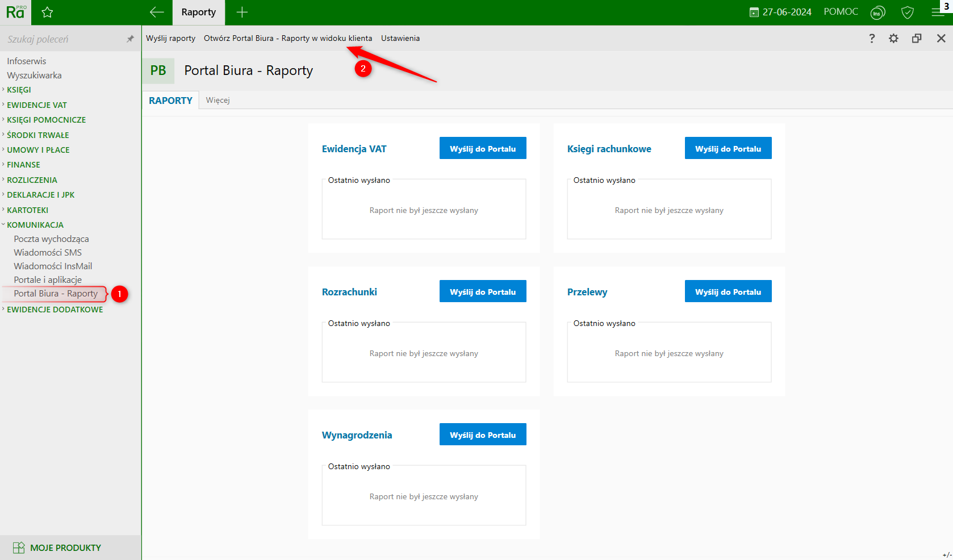
Task: Open the calendar date icon
Action: [x=754, y=12]
